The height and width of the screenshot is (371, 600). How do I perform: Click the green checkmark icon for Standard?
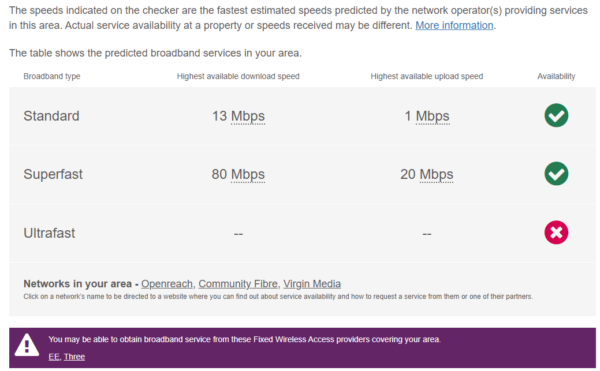click(556, 116)
